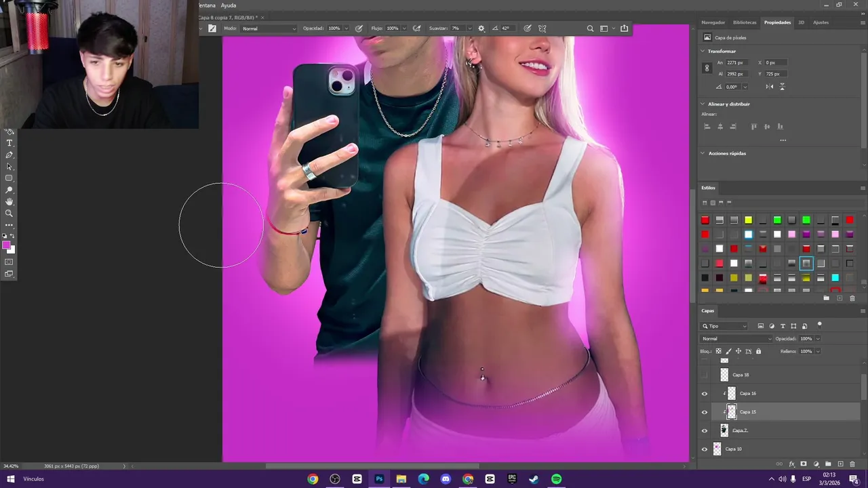
Task: Filter layers by text layers icon
Action: (x=783, y=326)
